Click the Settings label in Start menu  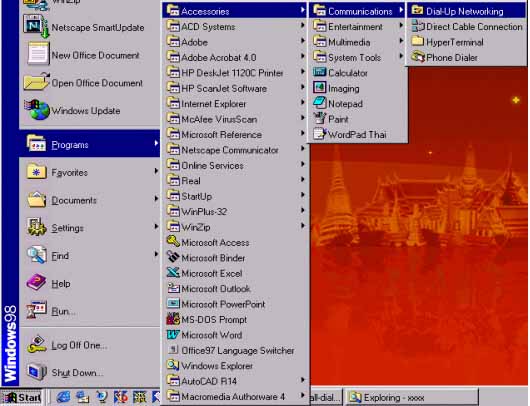click(67, 228)
